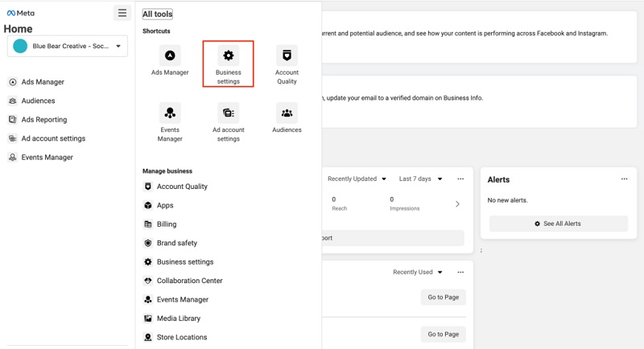
Task: Click See All Alerts button
Action: tap(559, 224)
